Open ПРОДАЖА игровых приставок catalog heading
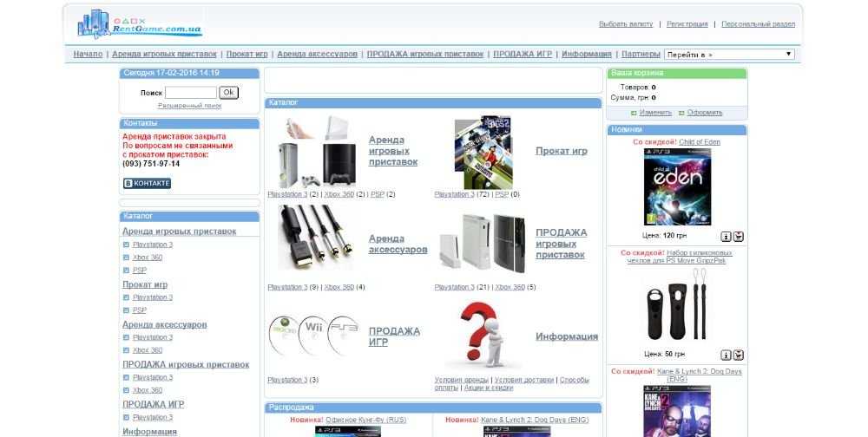868x437 pixels. (562, 244)
